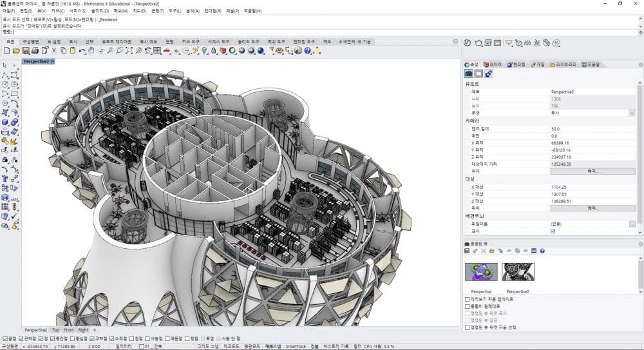Screen dimensions: 644x350
Task: Click the color wheel Properties icon
Action: [x=232, y=50]
